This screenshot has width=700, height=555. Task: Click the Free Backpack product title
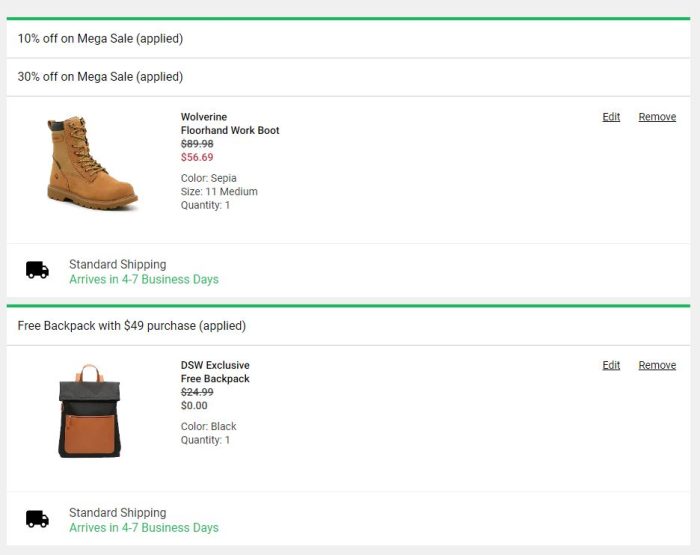[215, 379]
